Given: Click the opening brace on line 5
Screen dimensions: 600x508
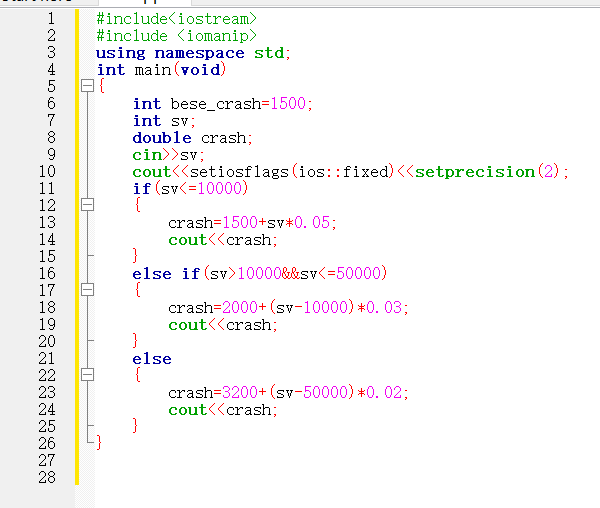Looking at the screenshot, I should pyautogui.click(x=101, y=86).
